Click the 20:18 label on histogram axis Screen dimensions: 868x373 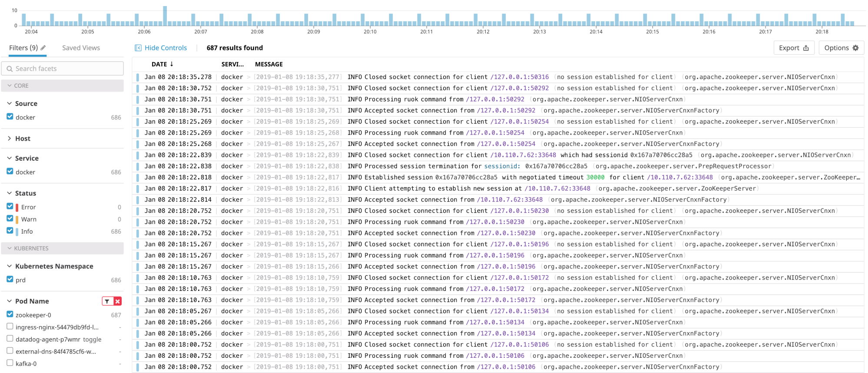click(822, 32)
